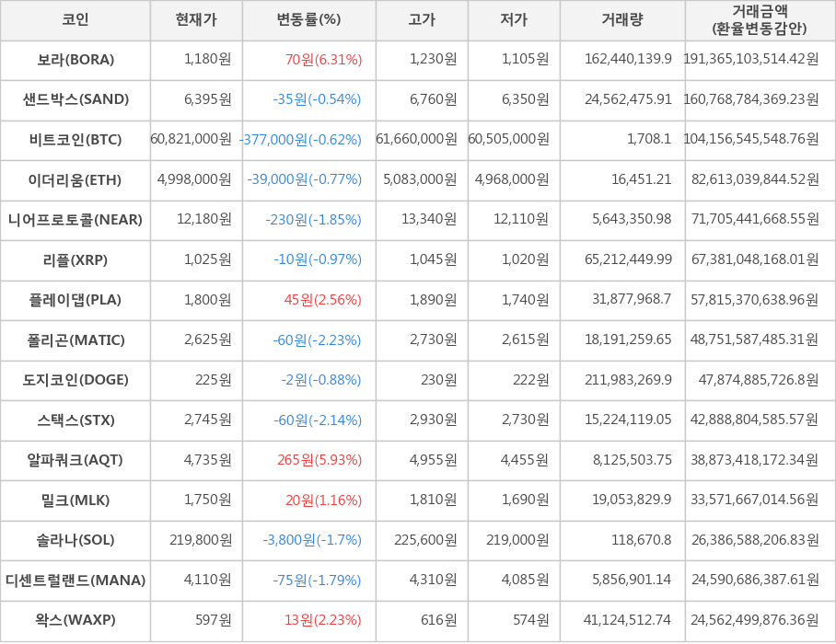This screenshot has width=836, height=644.
Task: Open the 도지코인(DOGE) coin entry
Action: click(75, 380)
